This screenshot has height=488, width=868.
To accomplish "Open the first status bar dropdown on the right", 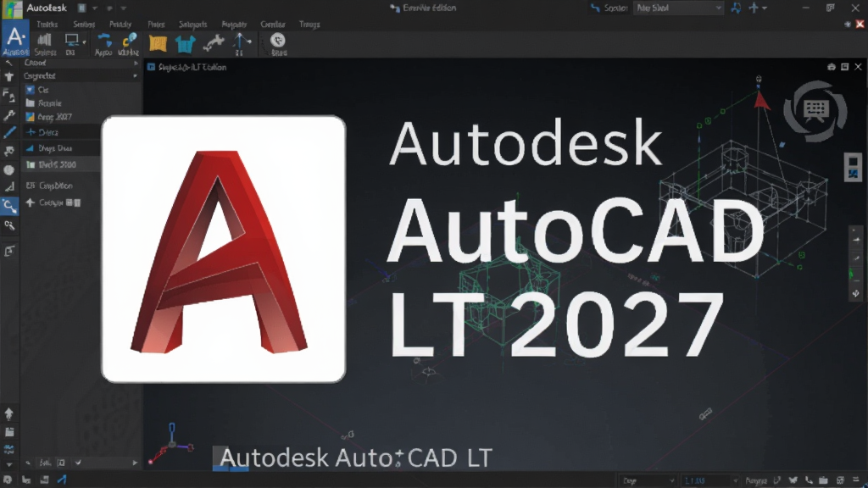I will coord(648,481).
